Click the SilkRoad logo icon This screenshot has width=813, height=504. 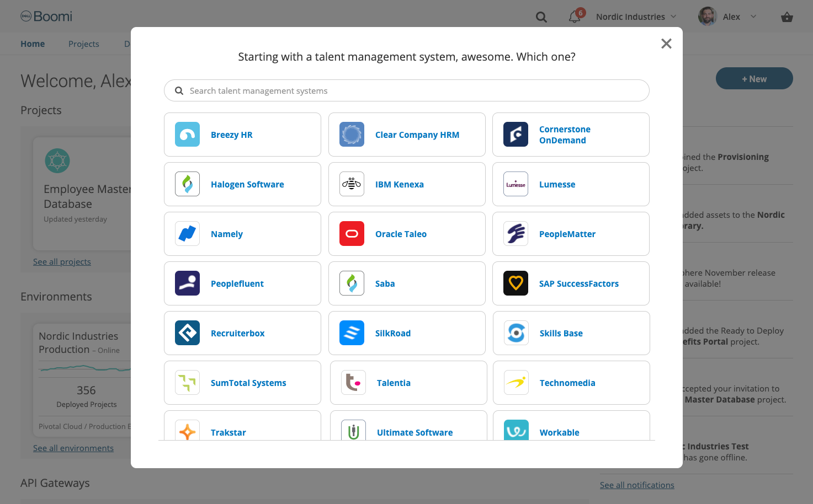(x=352, y=333)
